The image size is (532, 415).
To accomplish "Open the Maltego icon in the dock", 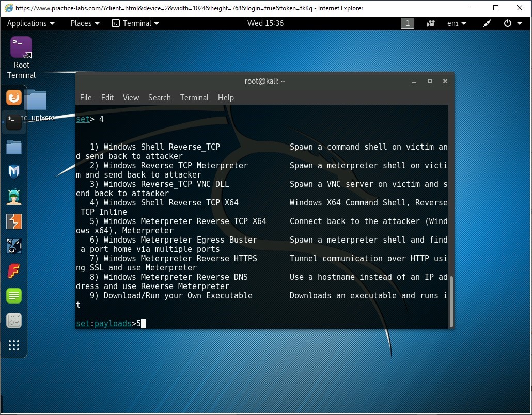I will point(14,246).
